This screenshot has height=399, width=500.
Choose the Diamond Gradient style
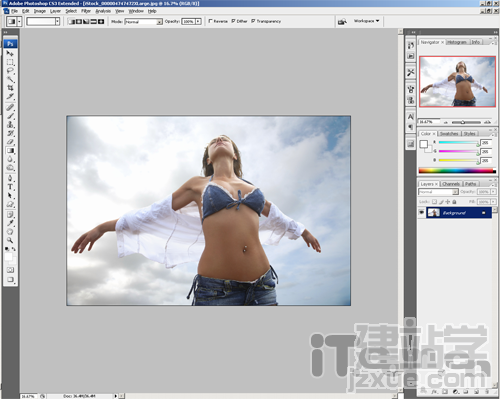coord(101,22)
